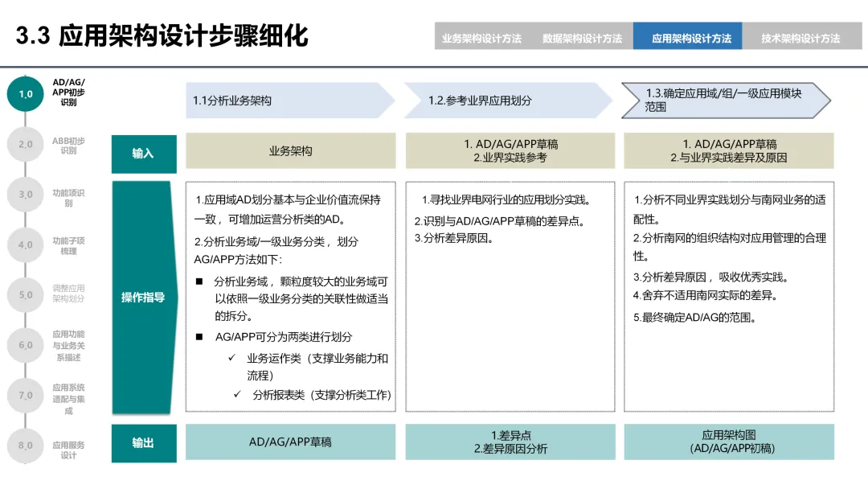Click the ABB初步识别 step label

(68, 146)
